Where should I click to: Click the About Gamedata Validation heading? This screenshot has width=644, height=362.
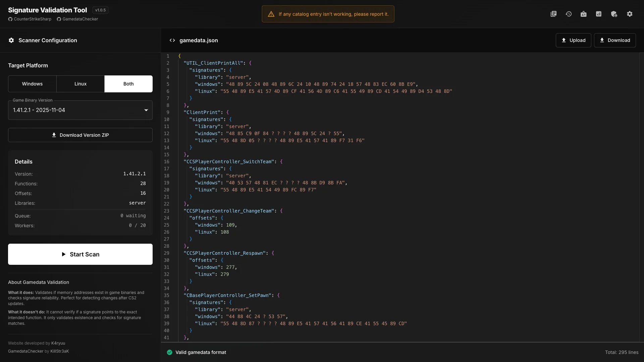pos(39,282)
